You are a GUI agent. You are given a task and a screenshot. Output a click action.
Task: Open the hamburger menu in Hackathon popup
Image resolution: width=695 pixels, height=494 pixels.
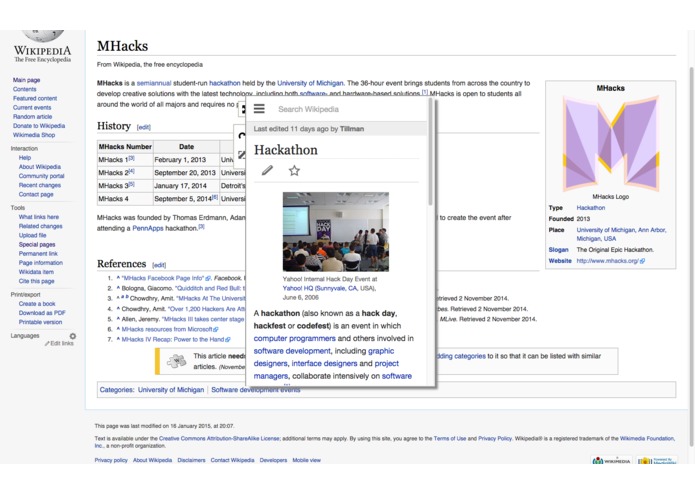[259, 109]
